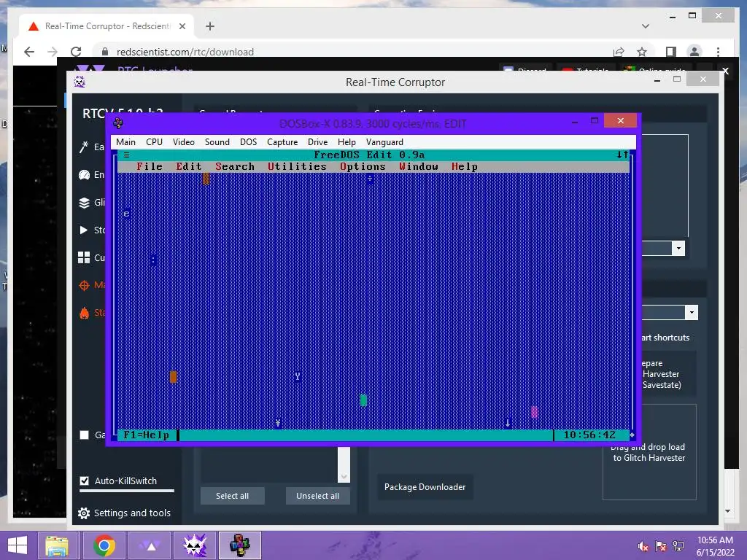Open the Video menu in DOSBox-X
The height and width of the screenshot is (560, 747).
click(x=183, y=142)
